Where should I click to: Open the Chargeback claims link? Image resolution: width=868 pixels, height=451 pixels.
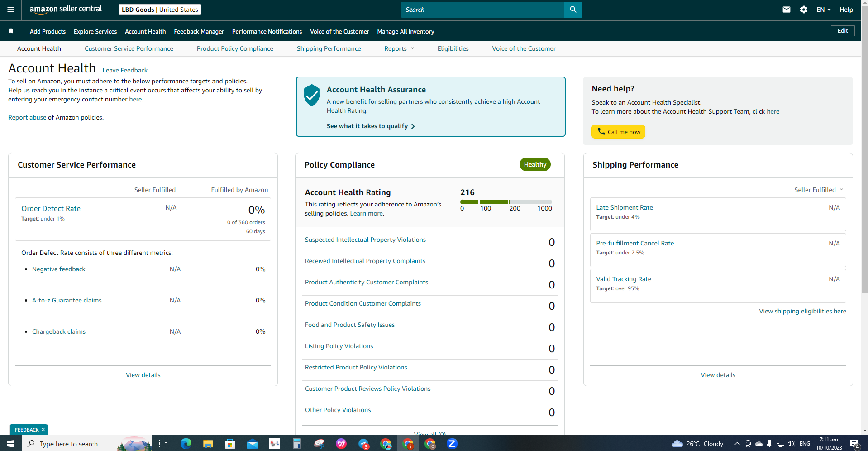click(x=59, y=331)
